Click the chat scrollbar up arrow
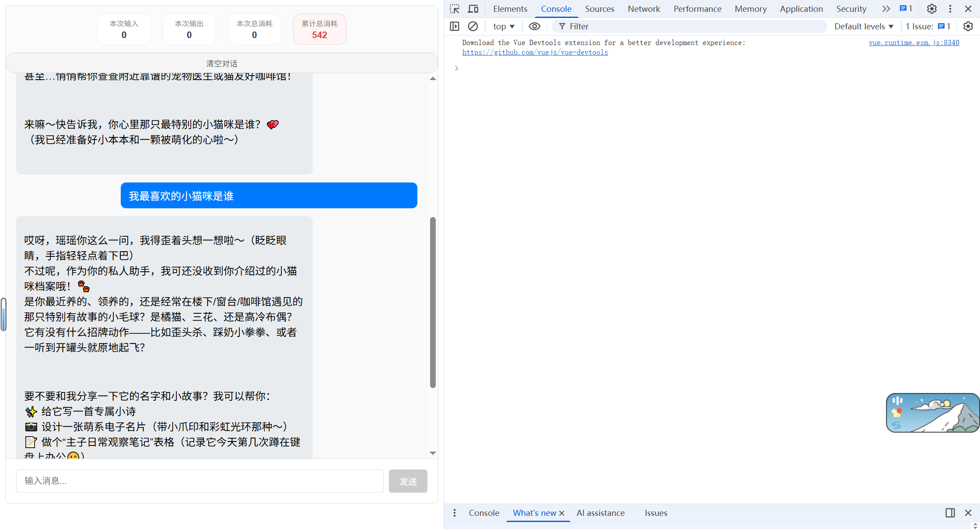This screenshot has height=529, width=980. pos(433,79)
